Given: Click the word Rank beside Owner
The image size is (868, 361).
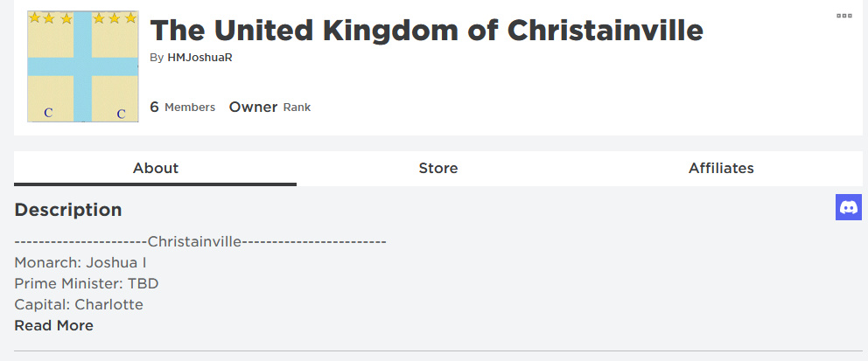Looking at the screenshot, I should [297, 108].
